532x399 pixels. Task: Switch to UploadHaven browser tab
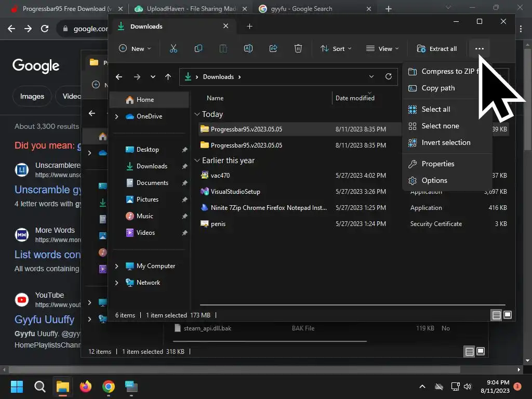(x=191, y=9)
